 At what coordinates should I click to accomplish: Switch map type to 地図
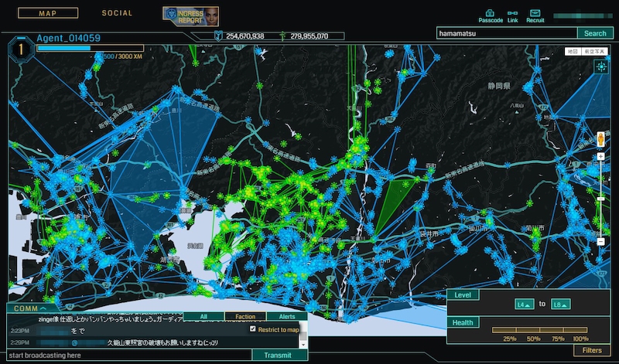tap(573, 51)
